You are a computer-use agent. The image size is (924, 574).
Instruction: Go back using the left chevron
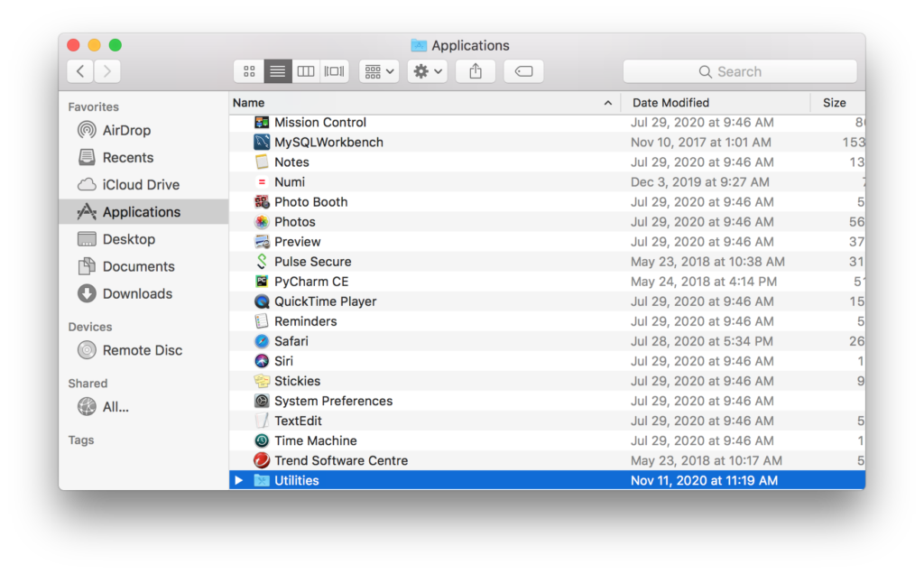coord(80,71)
